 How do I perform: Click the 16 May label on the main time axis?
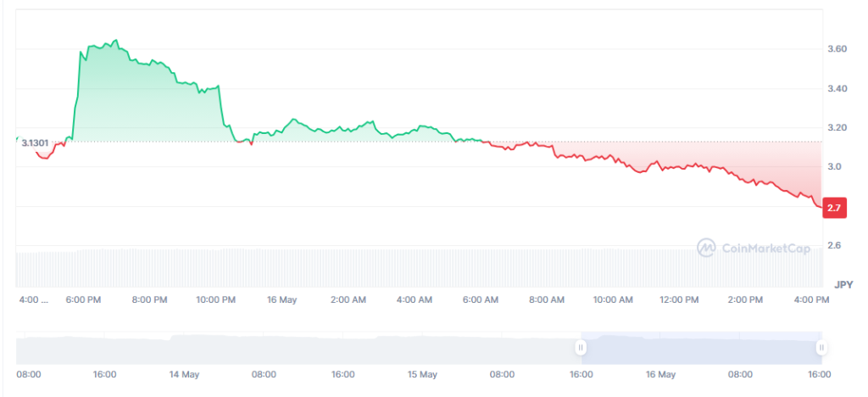coord(281,300)
